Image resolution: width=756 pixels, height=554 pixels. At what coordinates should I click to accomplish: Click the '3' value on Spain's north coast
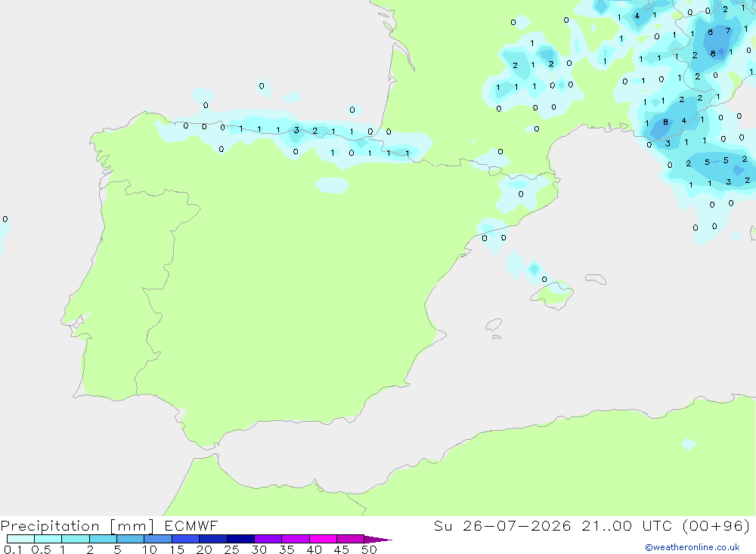click(296, 130)
